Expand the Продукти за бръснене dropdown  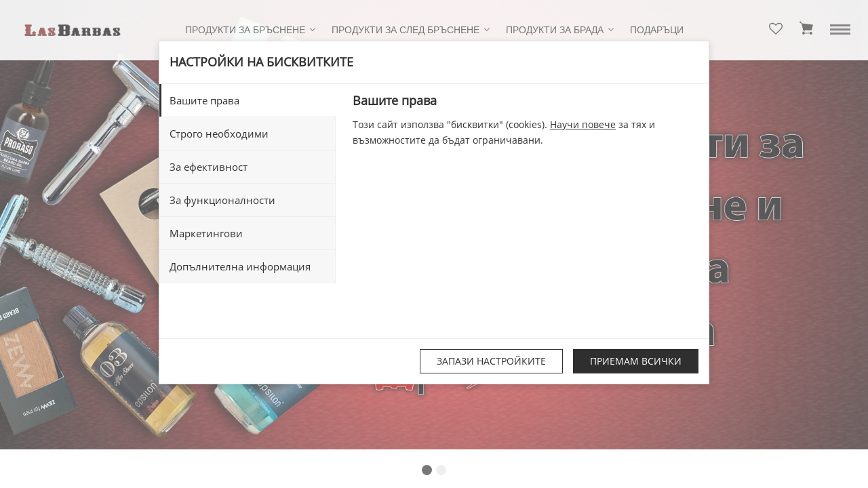(250, 30)
